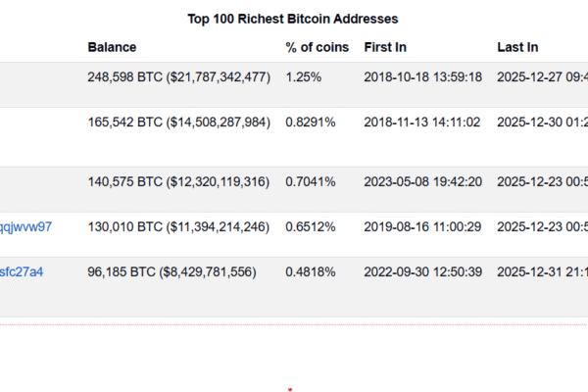Click the Balance column header
The width and height of the screenshot is (588, 392).
point(112,47)
